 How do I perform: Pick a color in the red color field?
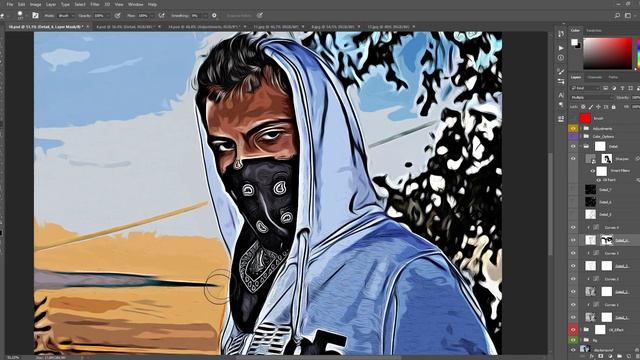coord(607,53)
